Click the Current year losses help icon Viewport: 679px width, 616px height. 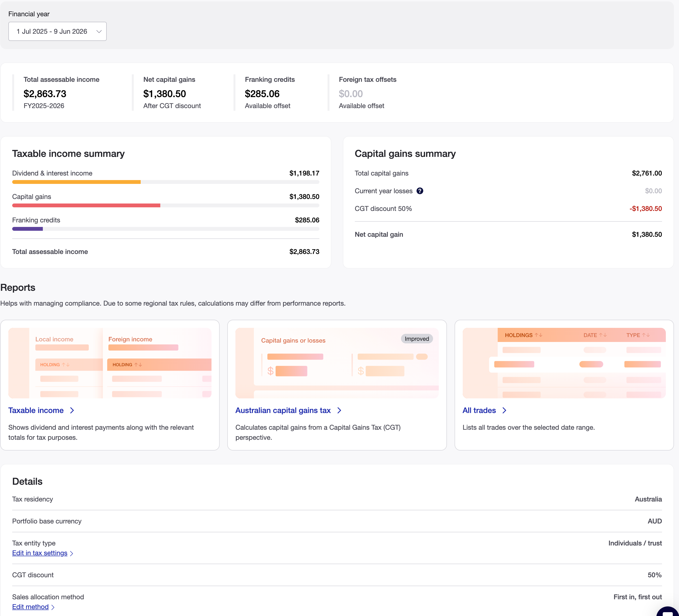tap(420, 191)
